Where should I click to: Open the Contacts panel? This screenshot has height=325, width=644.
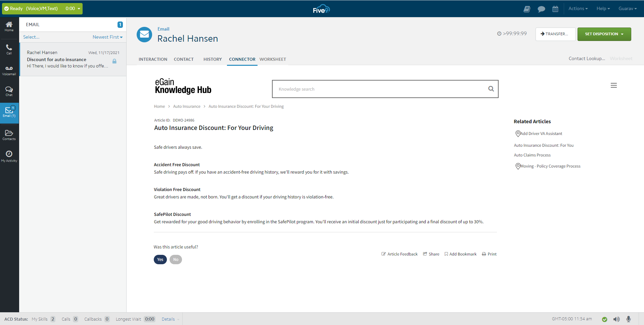[x=9, y=134]
